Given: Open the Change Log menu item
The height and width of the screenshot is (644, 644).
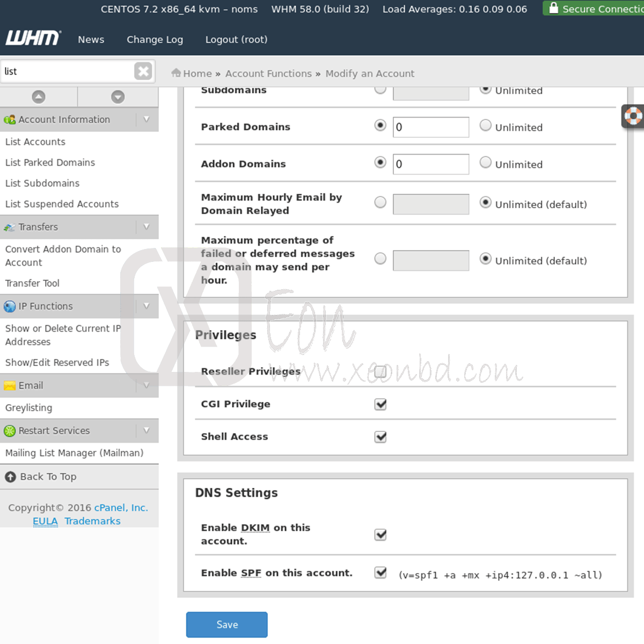Looking at the screenshot, I should 155,40.
